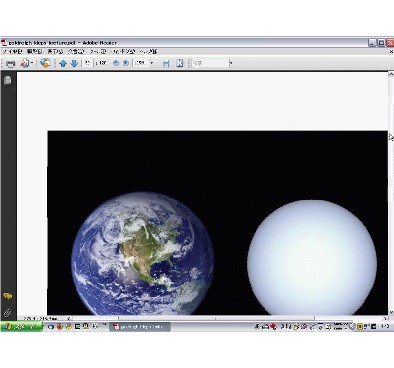Click the Windows Start button
This screenshot has height=368, width=394.
point(21,327)
